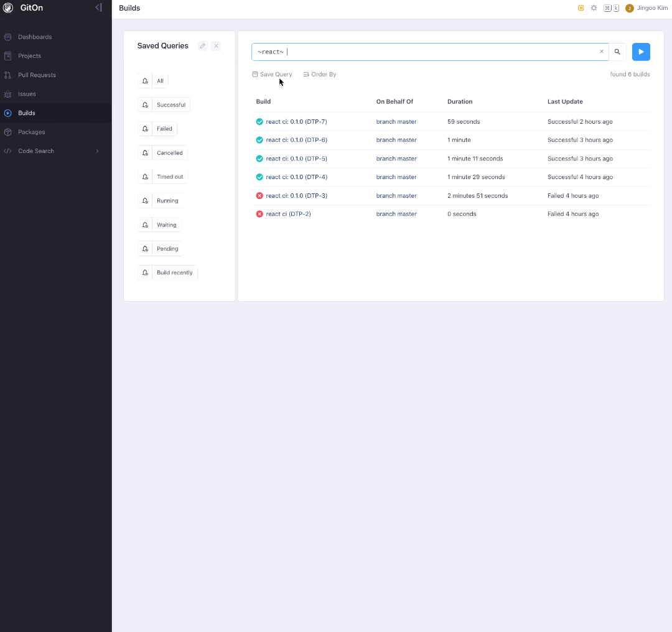This screenshot has width=672, height=632.
Task: Select the Failed saved query
Action: 164,129
